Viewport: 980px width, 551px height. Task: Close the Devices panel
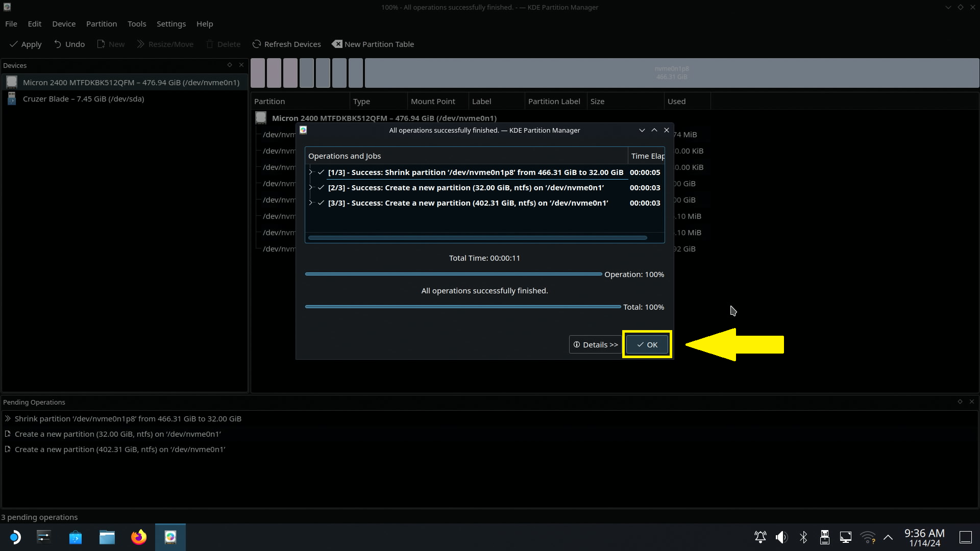[241, 65]
